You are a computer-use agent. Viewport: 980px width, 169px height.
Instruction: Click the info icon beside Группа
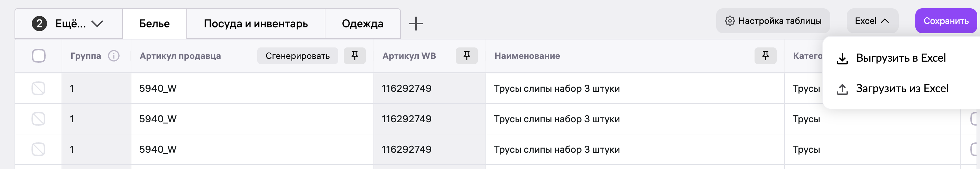[114, 56]
